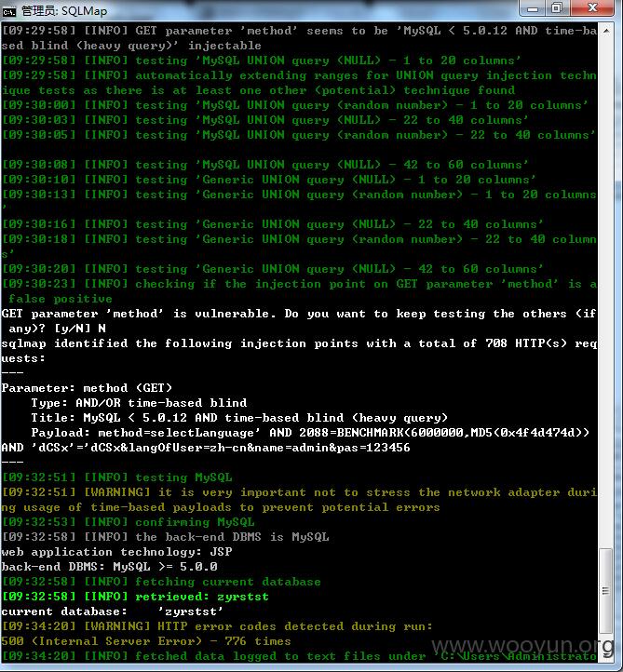
Task: Click the 'Type: AND/OR time-based blind' line
Action: pyautogui.click(x=139, y=403)
